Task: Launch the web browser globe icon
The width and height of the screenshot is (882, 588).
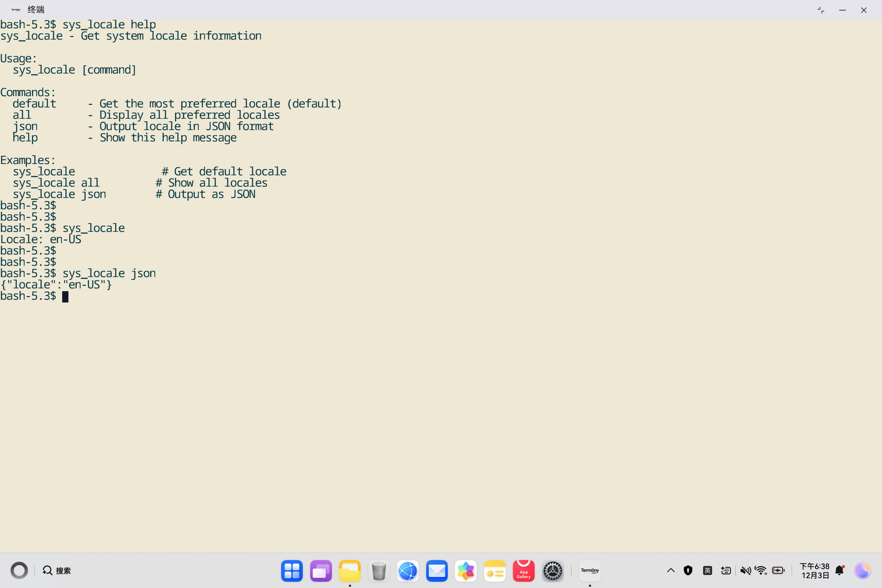Action: [408, 571]
